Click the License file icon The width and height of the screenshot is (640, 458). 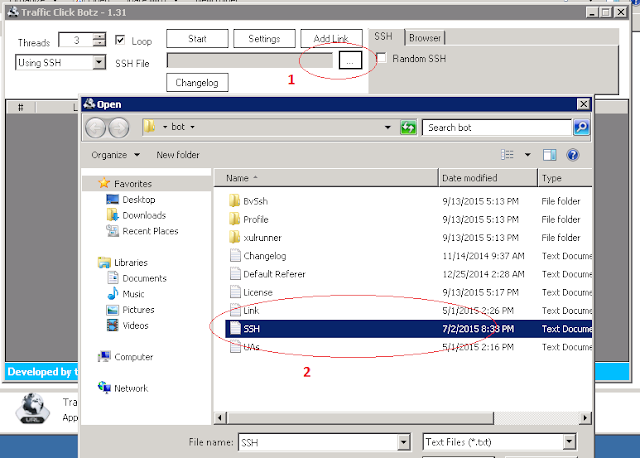coord(235,292)
